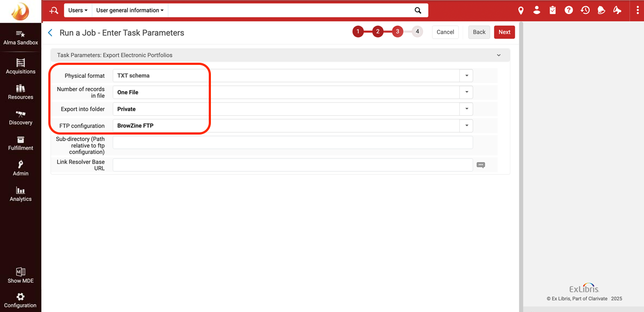The height and width of the screenshot is (312, 644).
Task: Click the Link Resolver Base URL field
Action: click(x=292, y=165)
